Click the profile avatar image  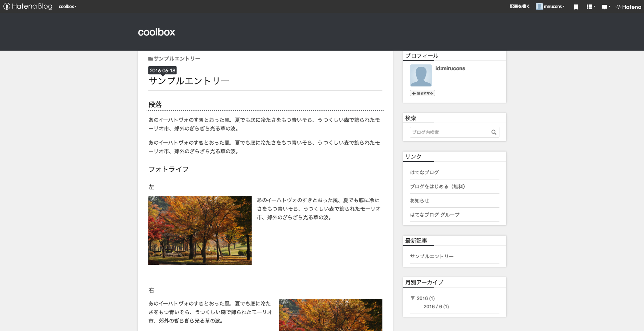(421, 75)
